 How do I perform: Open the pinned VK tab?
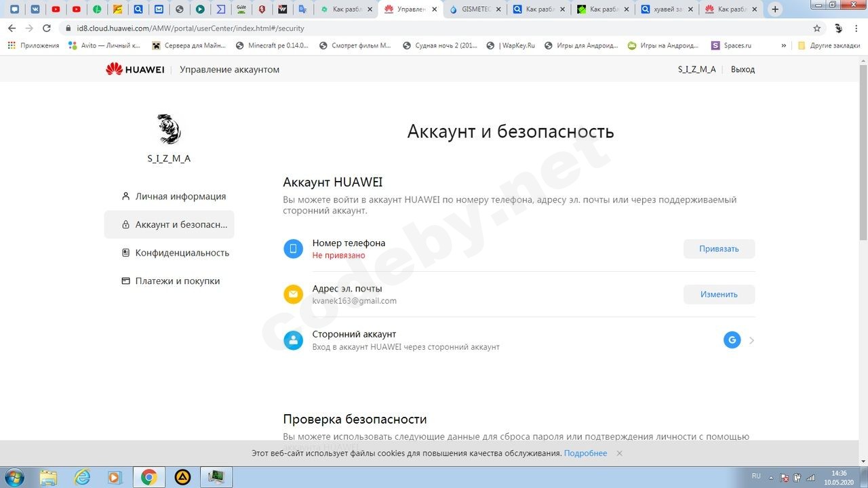35,9
